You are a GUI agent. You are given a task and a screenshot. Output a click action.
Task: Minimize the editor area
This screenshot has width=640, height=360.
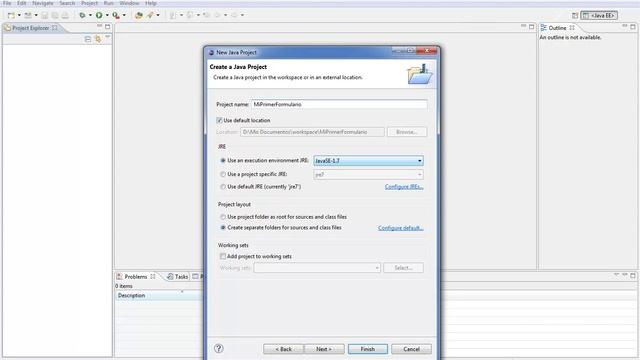click(523, 26)
